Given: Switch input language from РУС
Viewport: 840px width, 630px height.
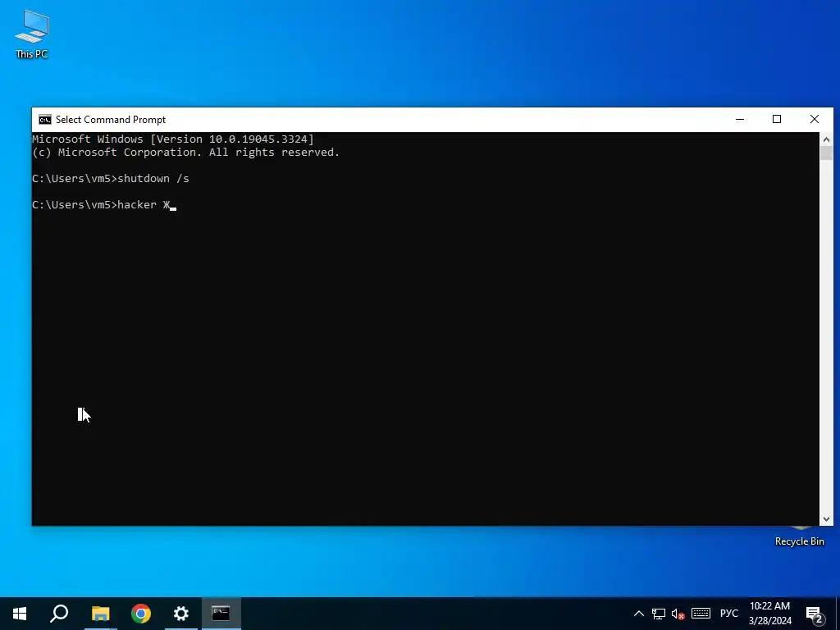Looking at the screenshot, I should (x=728, y=614).
